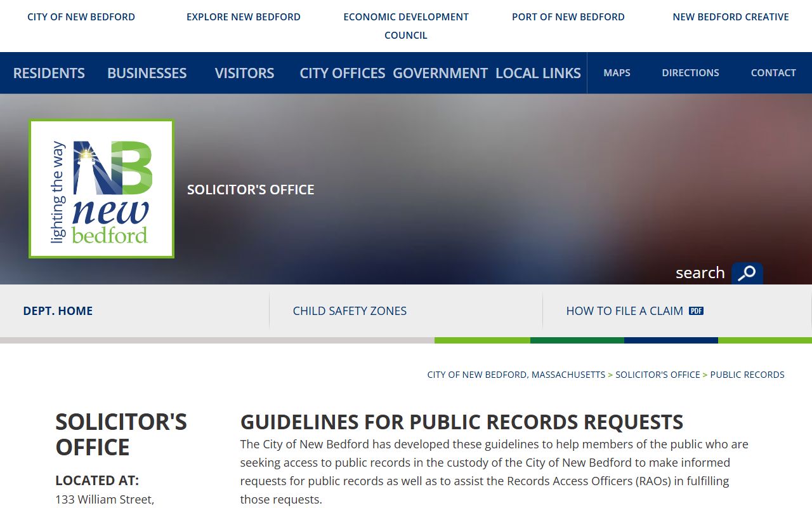Click the Solicitor's Office banner title
Viewport: 812px width, 508px height.
[x=251, y=190]
